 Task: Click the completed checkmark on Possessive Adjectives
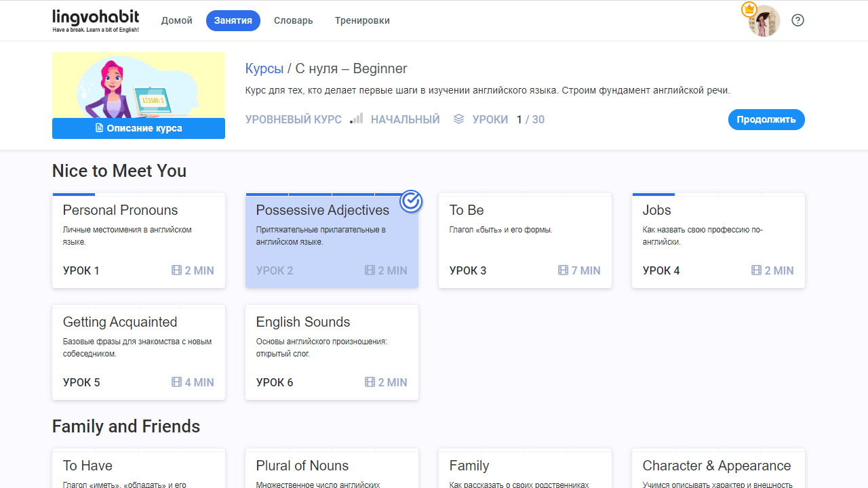click(411, 201)
